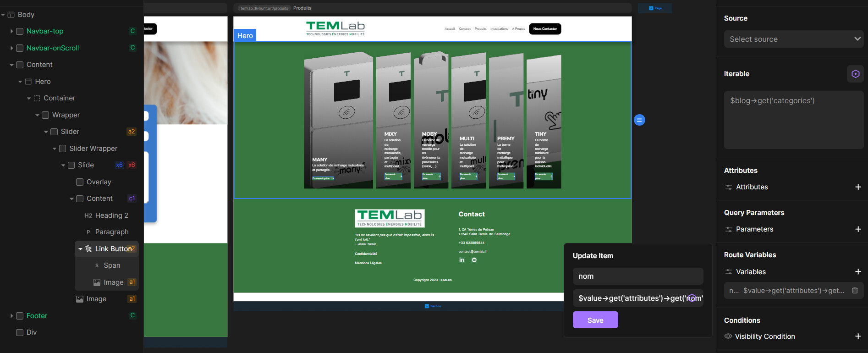Click the nom name field in Update Item
This screenshot has width=868, height=353.
click(x=638, y=276)
